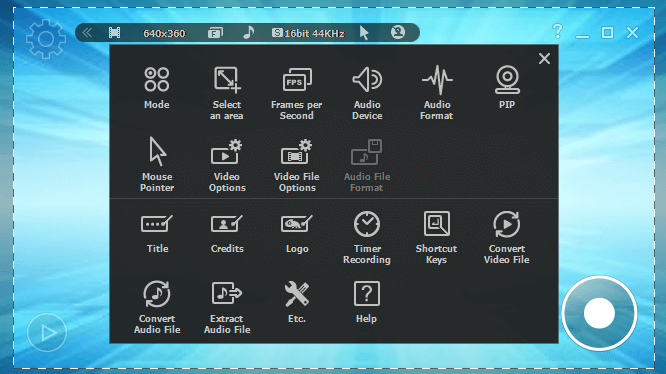Maximize the recorder window
The width and height of the screenshot is (666, 374).
point(607,33)
